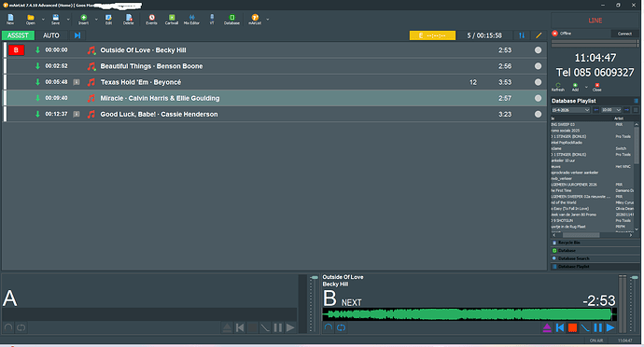The width and height of the screenshot is (644, 347).
Task: Start Player A with its play button
Action: (x=290, y=327)
